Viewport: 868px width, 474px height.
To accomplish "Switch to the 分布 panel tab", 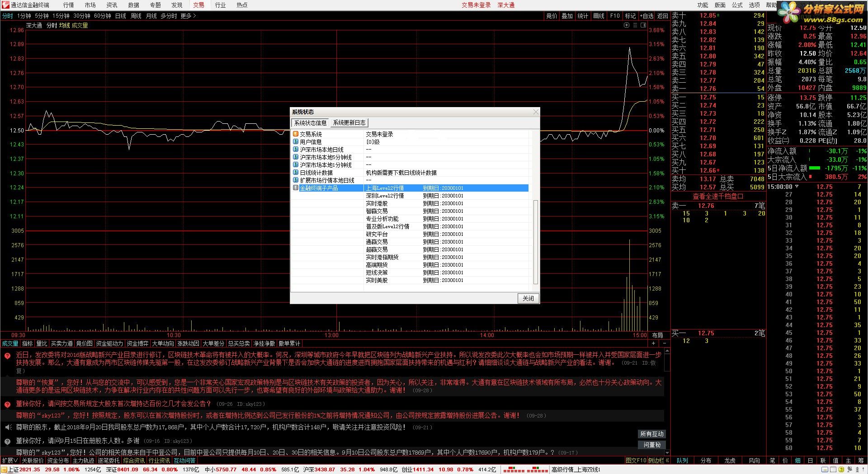I will coord(706,460).
